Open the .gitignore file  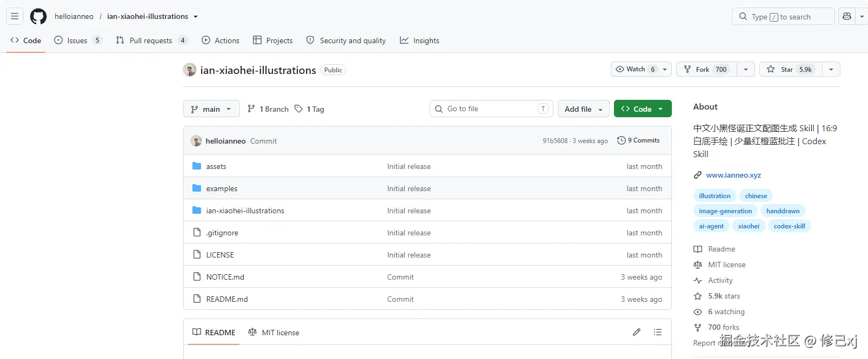[x=222, y=233]
